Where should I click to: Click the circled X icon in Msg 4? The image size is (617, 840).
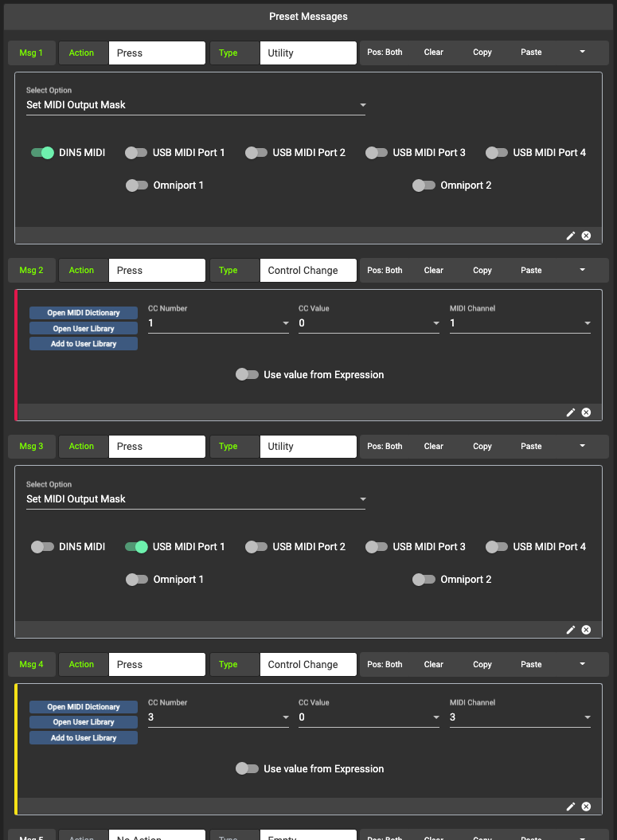(x=586, y=807)
